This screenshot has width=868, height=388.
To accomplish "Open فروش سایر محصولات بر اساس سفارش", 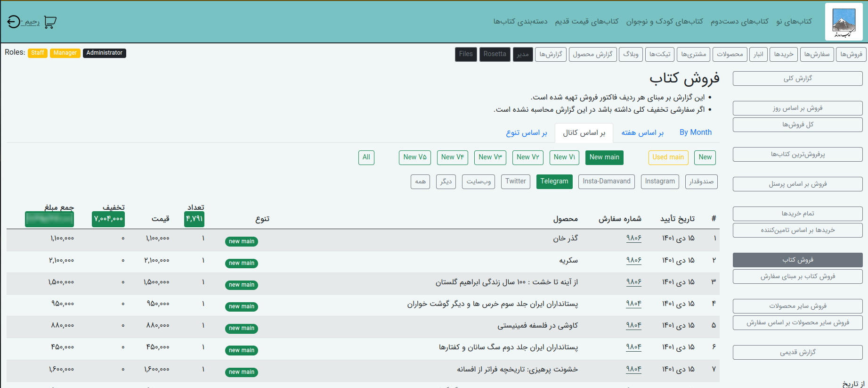I will coord(797,323).
